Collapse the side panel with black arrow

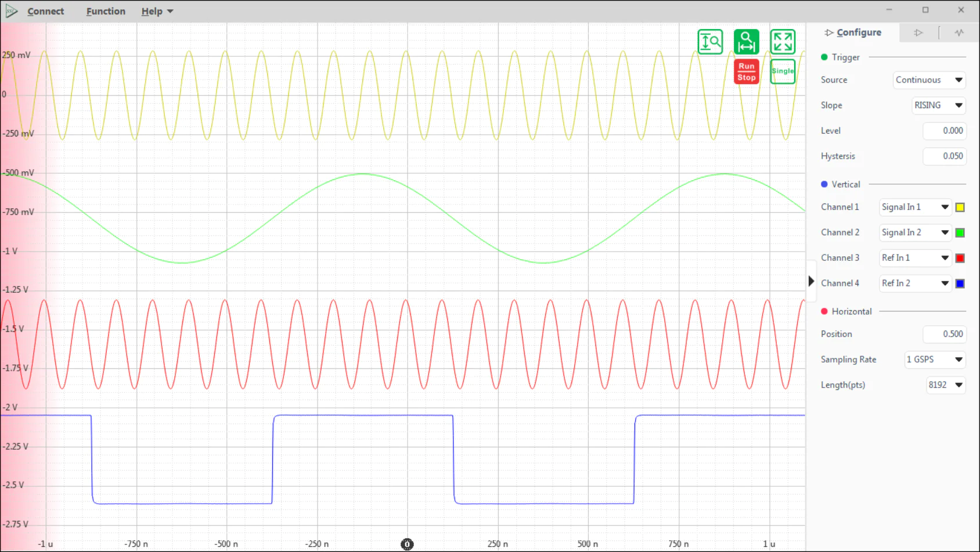click(811, 281)
